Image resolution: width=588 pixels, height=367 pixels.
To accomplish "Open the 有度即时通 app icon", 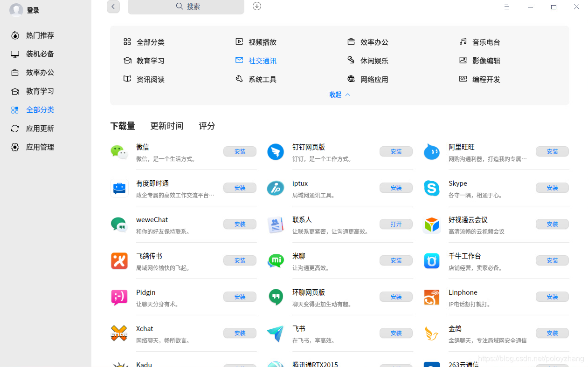I will [119, 188].
